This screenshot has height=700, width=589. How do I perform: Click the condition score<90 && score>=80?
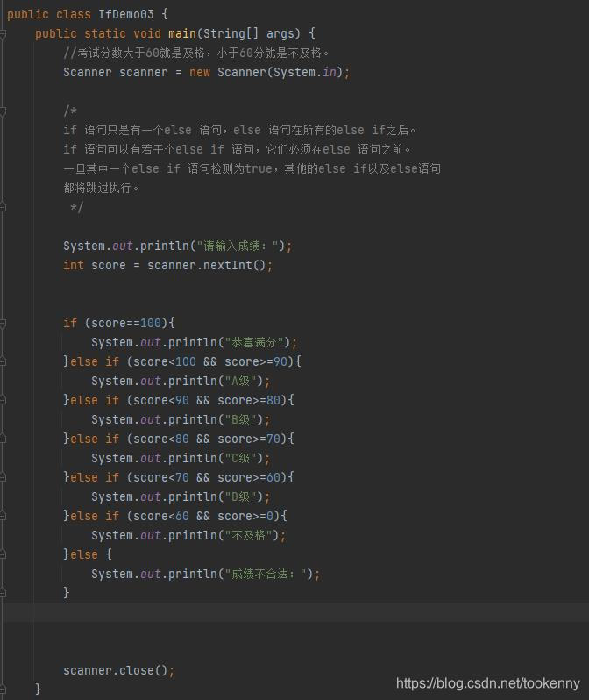207,400
